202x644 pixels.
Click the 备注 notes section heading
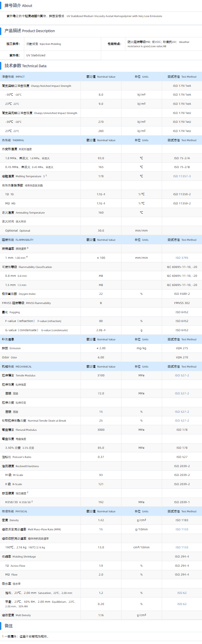tap(9, 626)
